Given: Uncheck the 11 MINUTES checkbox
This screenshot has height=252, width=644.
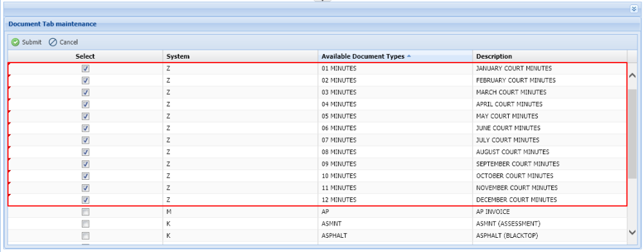Looking at the screenshot, I should coord(86,188).
